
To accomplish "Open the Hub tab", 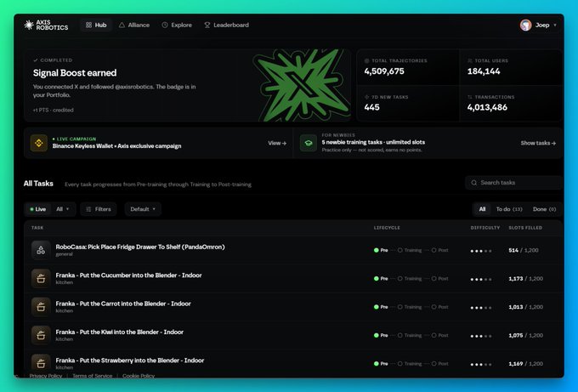I will (96, 25).
